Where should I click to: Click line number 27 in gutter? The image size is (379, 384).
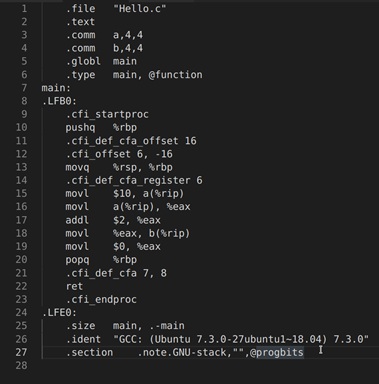tap(21, 352)
